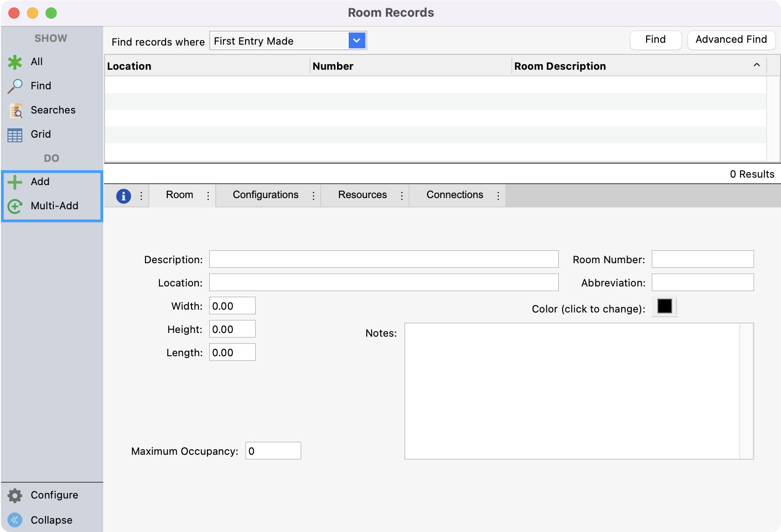The image size is (781, 532).
Task: Switch to Grid view icon
Action: point(15,135)
